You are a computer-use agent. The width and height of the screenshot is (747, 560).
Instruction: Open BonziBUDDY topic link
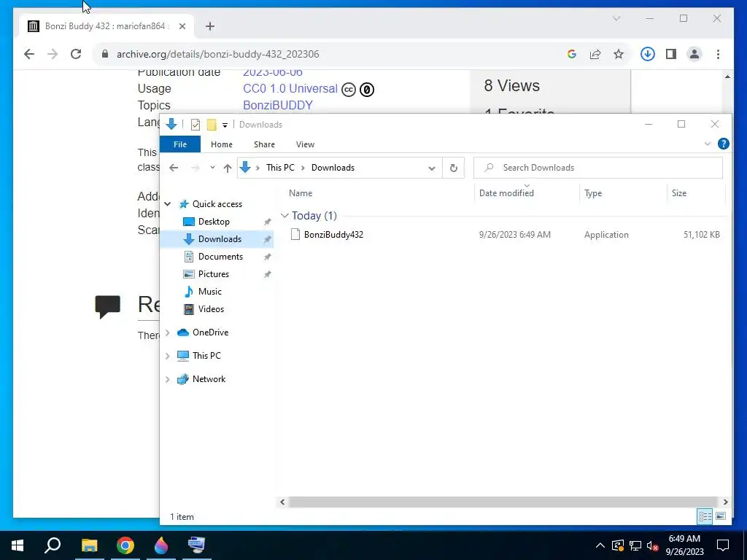tap(278, 105)
